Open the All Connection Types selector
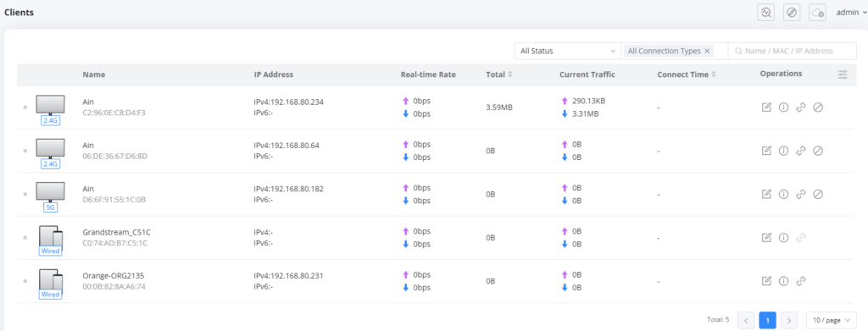 [674, 51]
